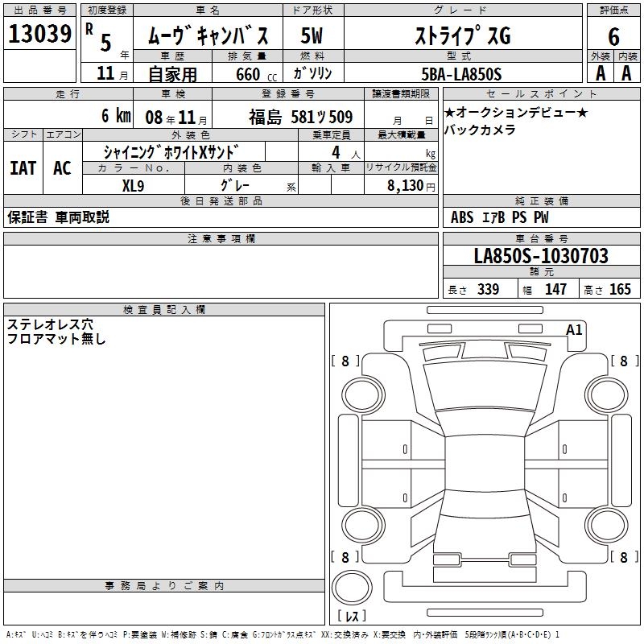Click the バックカメラ sales point text
Screen dimensions: 644x644
tap(480, 130)
